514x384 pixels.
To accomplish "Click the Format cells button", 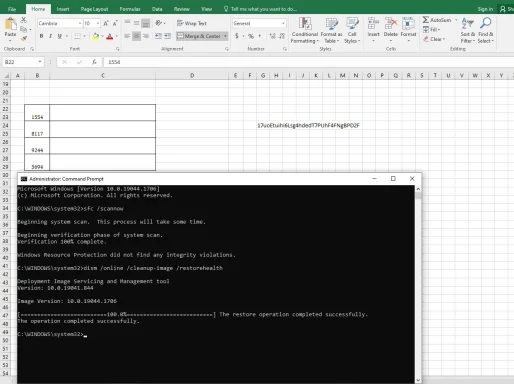I will [408, 30].
